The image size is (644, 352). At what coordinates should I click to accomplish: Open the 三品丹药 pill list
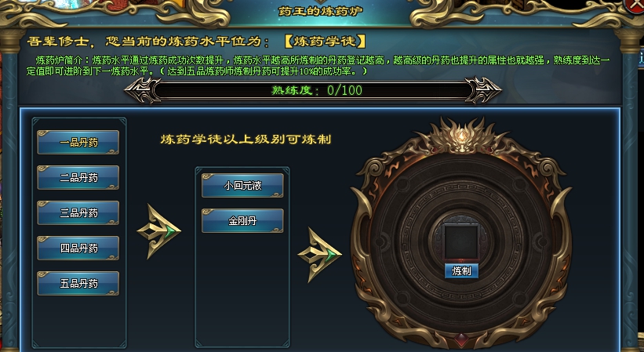[78, 213]
